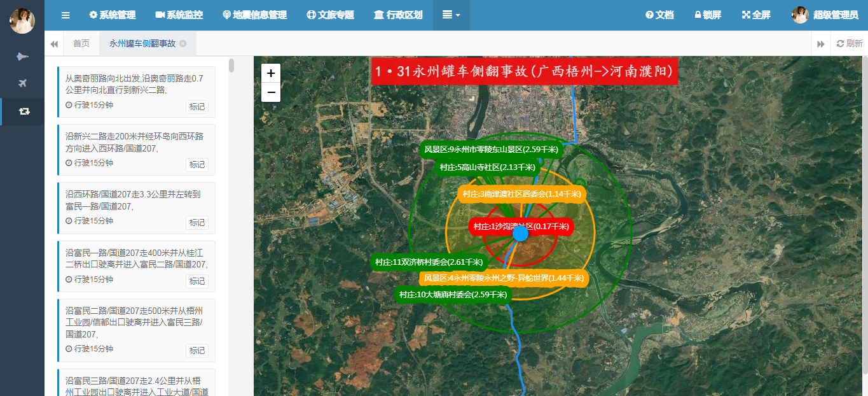
Task: Navigate tabs forward with right arrows
Action: [x=821, y=44]
